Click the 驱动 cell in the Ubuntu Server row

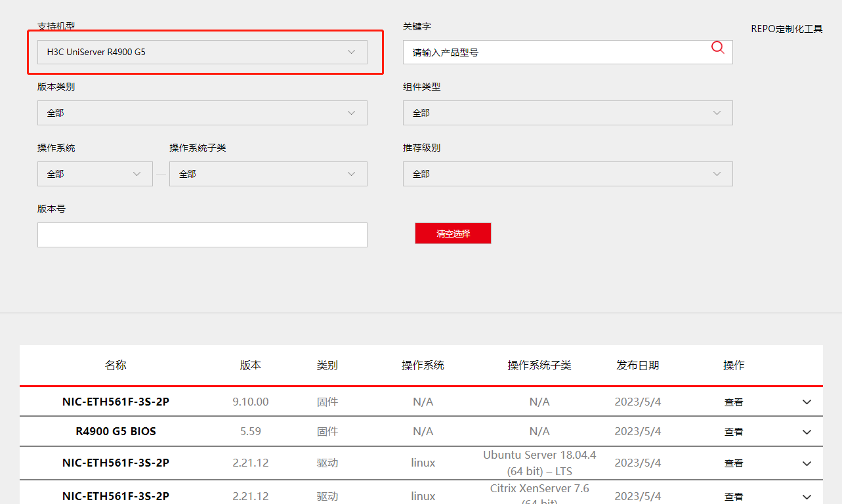[327, 463]
